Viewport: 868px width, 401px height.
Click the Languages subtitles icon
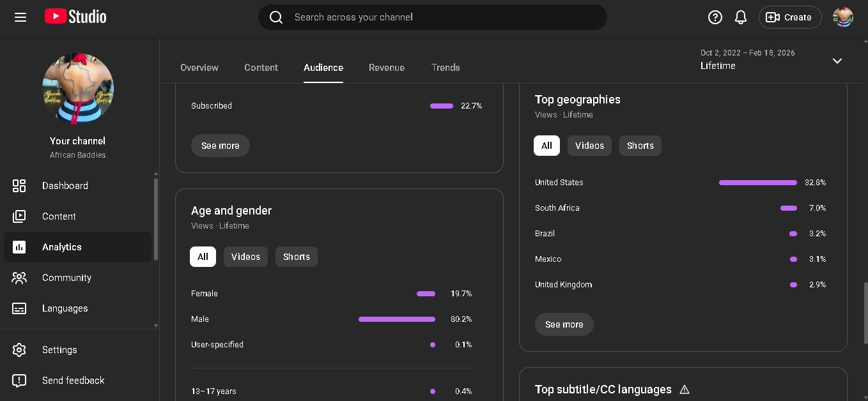[x=19, y=308]
